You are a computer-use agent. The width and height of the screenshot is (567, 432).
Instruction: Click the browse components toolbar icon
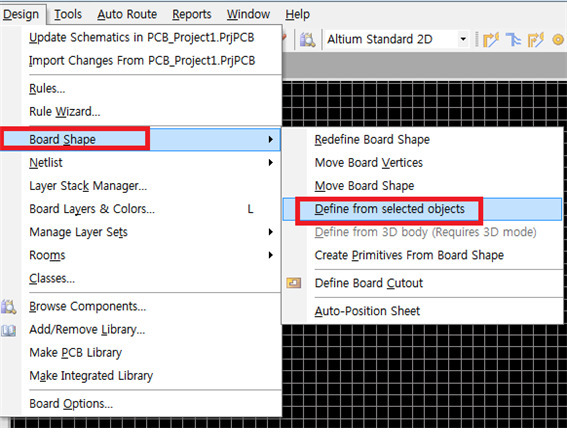pyautogui.click(x=307, y=40)
